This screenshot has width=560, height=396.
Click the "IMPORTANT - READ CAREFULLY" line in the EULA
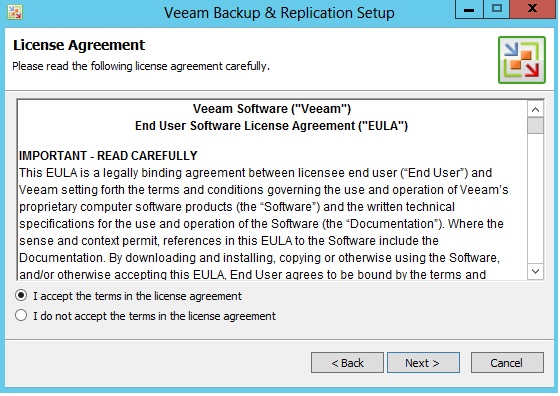pos(108,156)
